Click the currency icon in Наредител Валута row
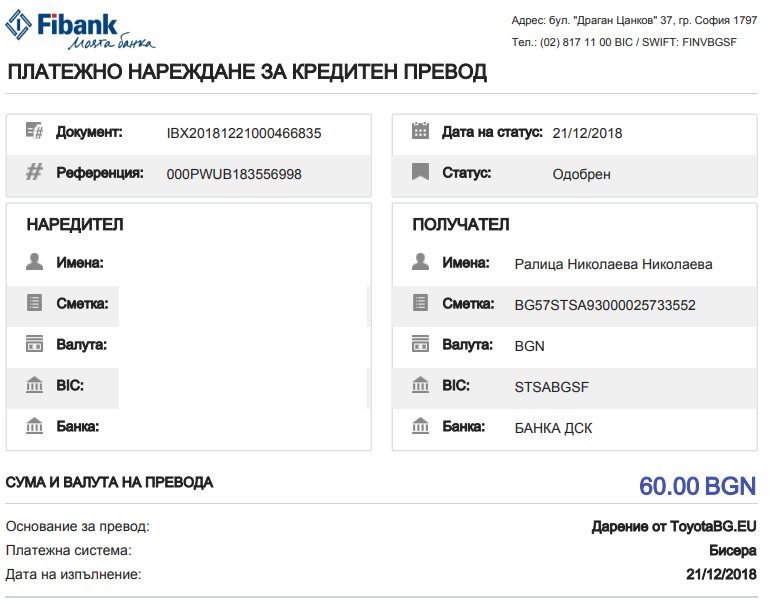769x603 pixels. (35, 345)
